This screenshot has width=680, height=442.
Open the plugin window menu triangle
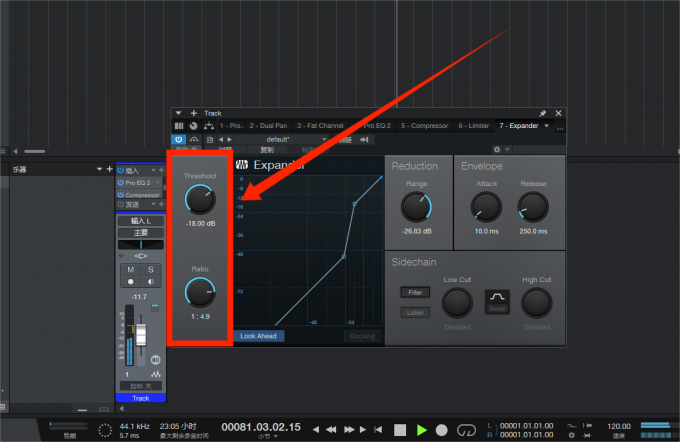click(x=178, y=113)
